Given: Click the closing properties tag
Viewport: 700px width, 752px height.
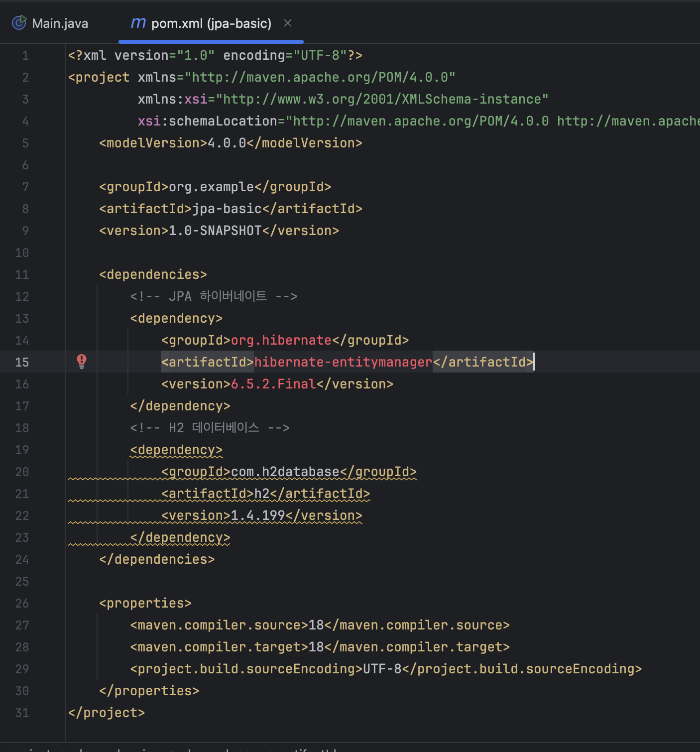Looking at the screenshot, I should pos(149,691).
